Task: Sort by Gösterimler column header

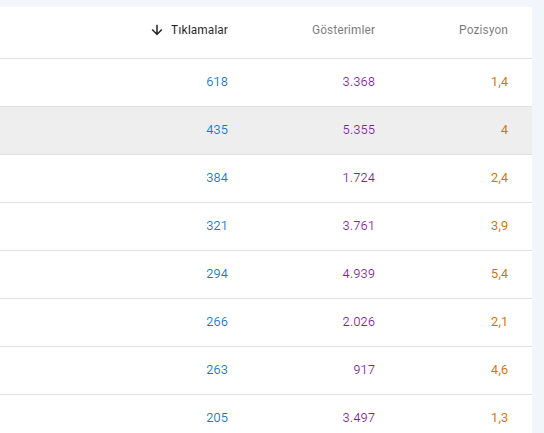Action: [x=343, y=30]
